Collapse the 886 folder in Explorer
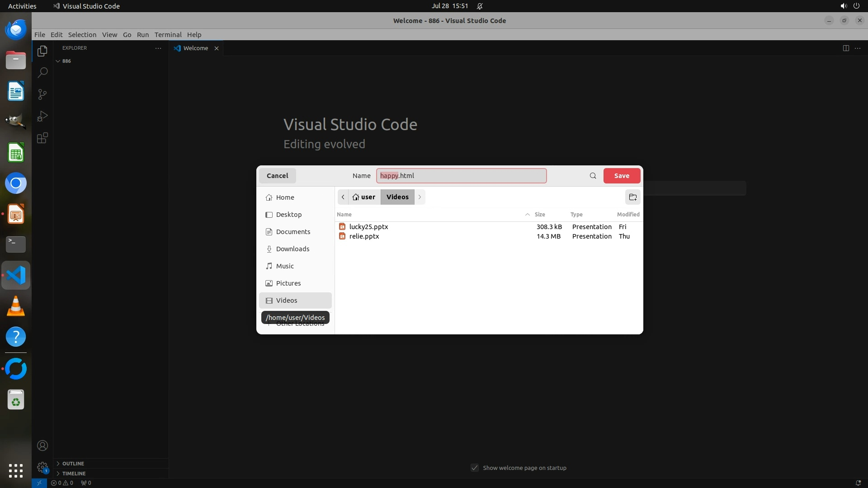Image resolution: width=868 pixels, height=488 pixels. (x=58, y=61)
